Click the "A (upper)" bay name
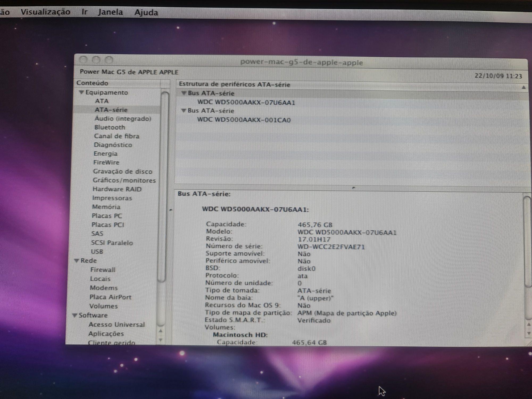Image resolution: width=532 pixels, height=399 pixels. coord(315,298)
